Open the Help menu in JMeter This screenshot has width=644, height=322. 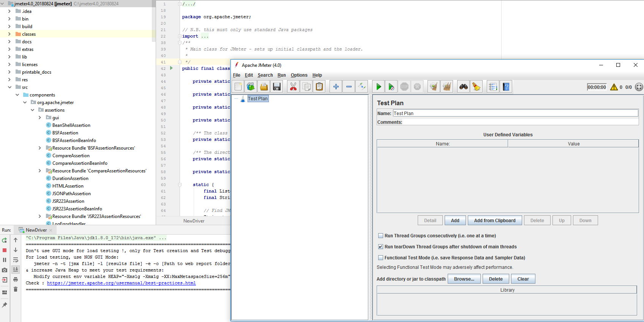click(x=317, y=75)
